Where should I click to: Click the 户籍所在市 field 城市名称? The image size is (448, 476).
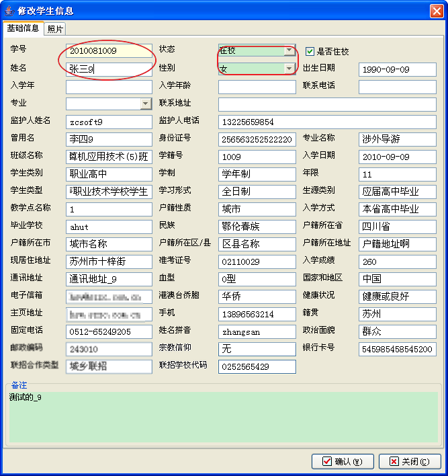pyautogui.click(x=109, y=244)
